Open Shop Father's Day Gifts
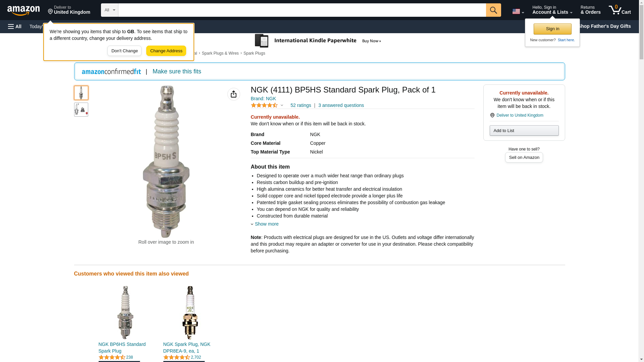 604,26
